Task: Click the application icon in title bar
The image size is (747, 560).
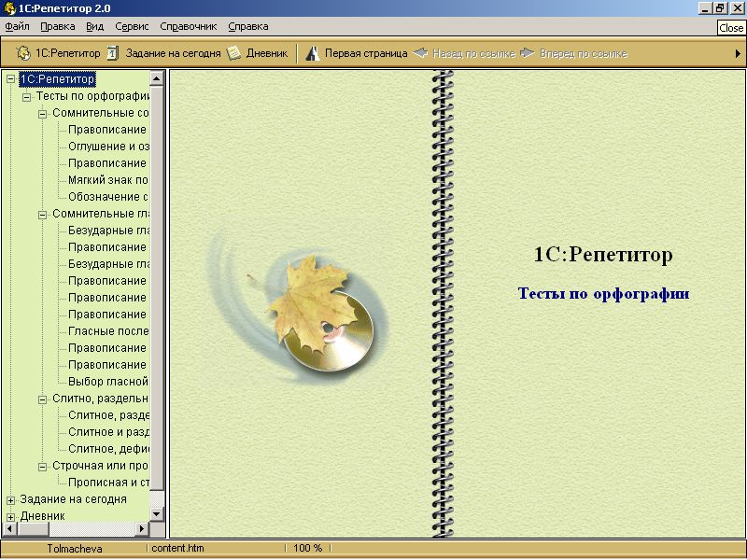Action: (x=8, y=7)
